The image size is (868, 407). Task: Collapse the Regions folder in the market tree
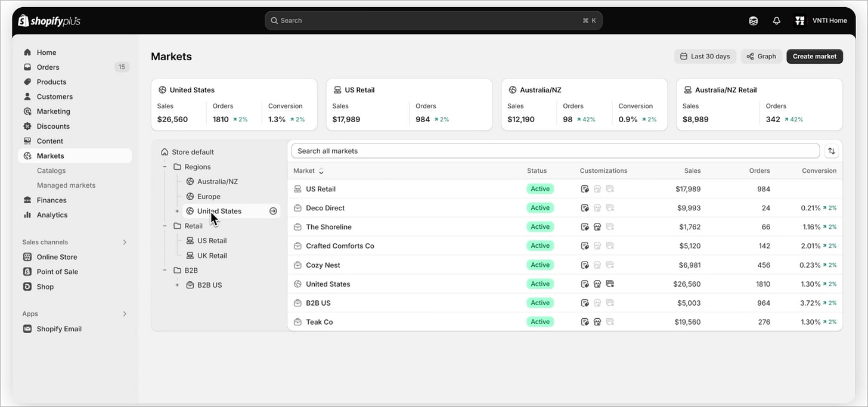coord(165,166)
